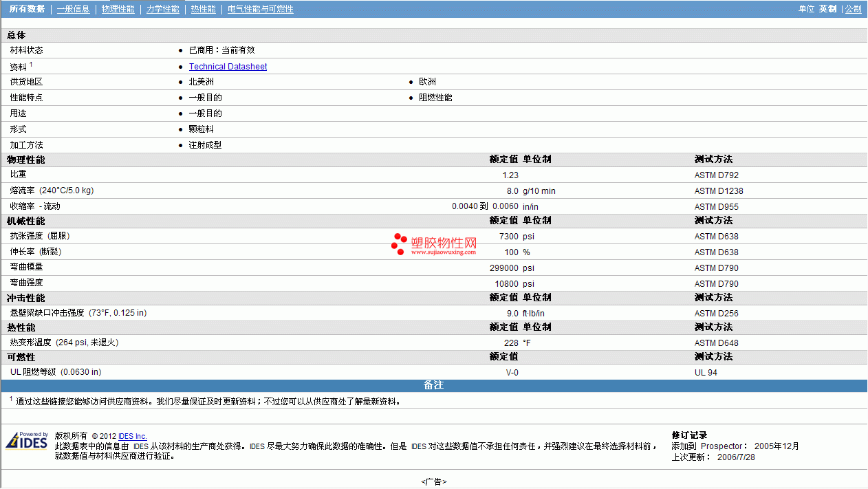Click 颗粒料 form text
Image resolution: width=868 pixels, height=489 pixels.
(x=201, y=129)
